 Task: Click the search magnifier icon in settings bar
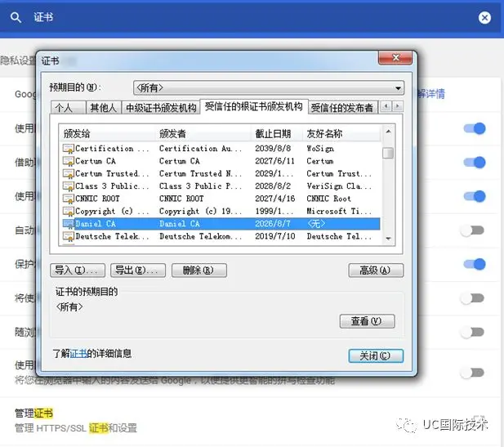[x=16, y=17]
